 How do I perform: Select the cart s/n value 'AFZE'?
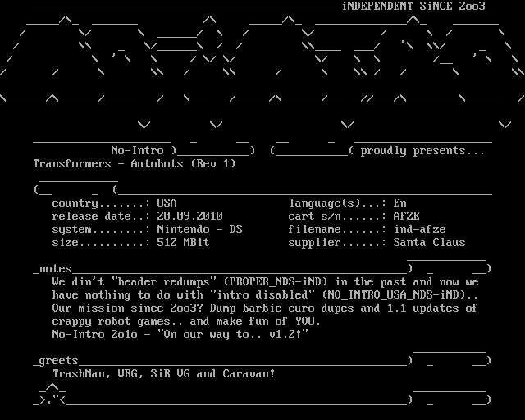pos(406,216)
